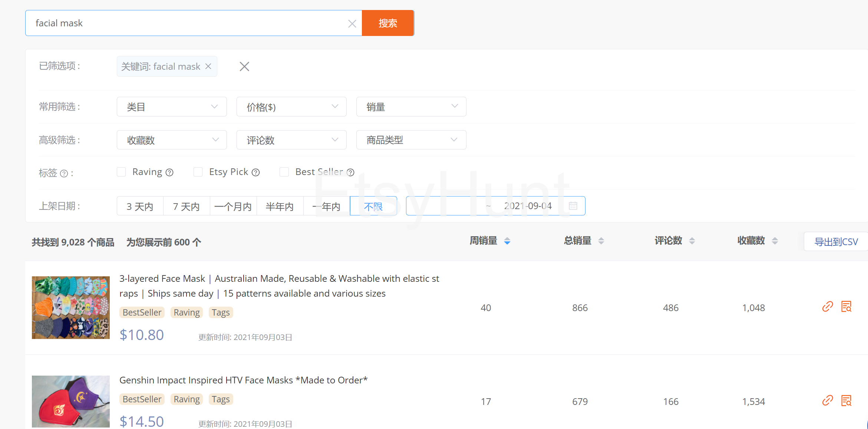
Task: Click the orange 搜索 search button
Action: point(388,23)
